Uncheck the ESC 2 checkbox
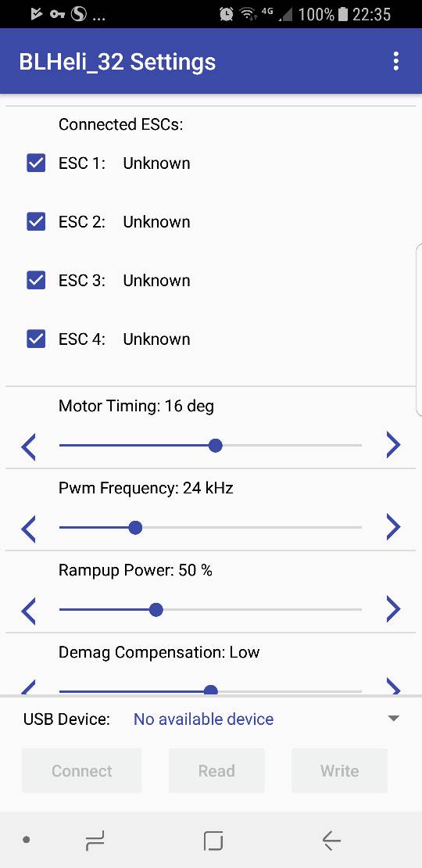This screenshot has height=868, width=422. [x=36, y=222]
